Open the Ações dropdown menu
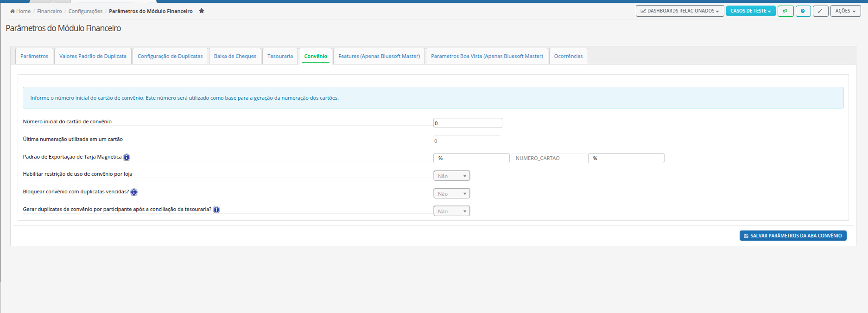The image size is (868, 313). [845, 11]
